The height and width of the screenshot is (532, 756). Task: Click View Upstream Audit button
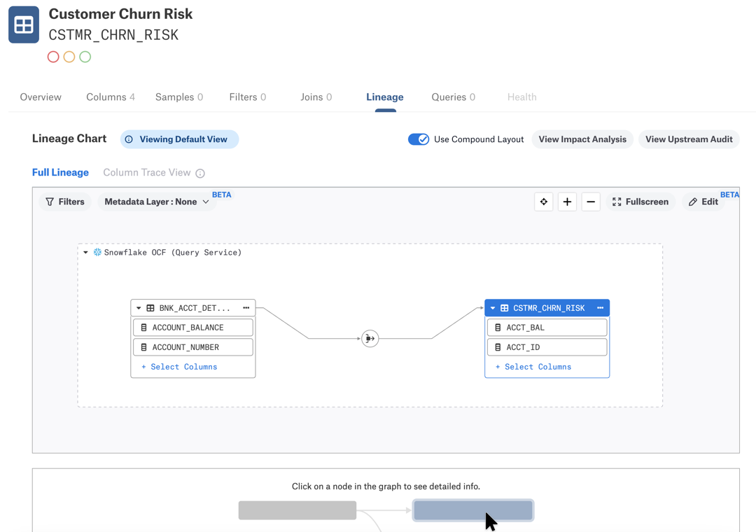[x=689, y=139]
